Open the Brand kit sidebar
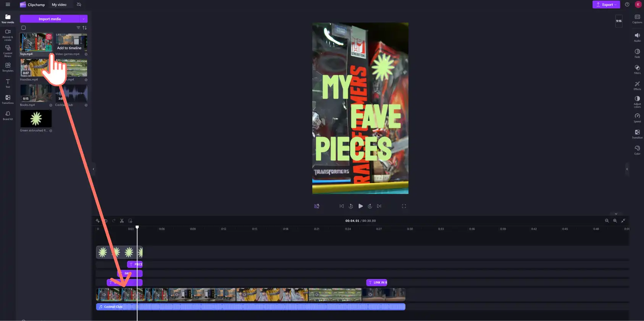The image size is (644, 321). 8,115
